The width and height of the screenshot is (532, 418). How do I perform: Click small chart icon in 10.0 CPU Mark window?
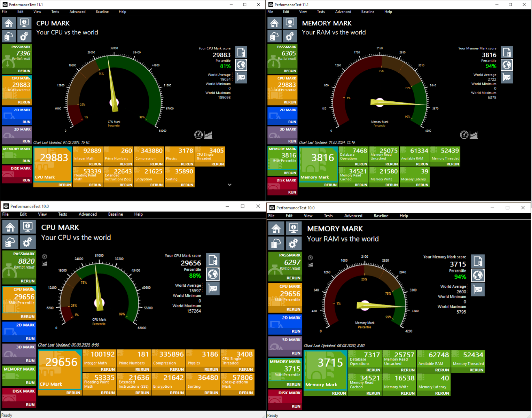point(45,264)
